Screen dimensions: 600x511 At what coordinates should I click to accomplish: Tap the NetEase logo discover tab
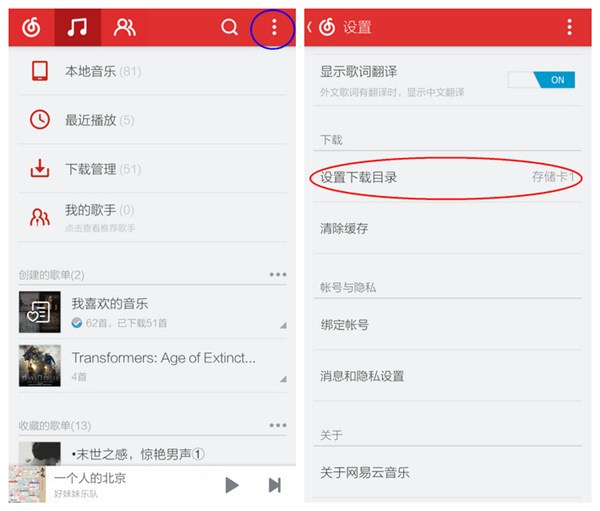tap(31, 27)
